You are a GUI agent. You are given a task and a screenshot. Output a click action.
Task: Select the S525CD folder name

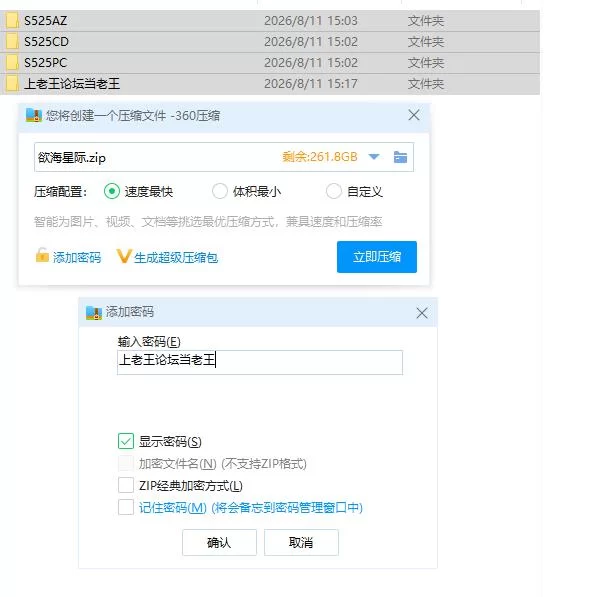point(46,42)
